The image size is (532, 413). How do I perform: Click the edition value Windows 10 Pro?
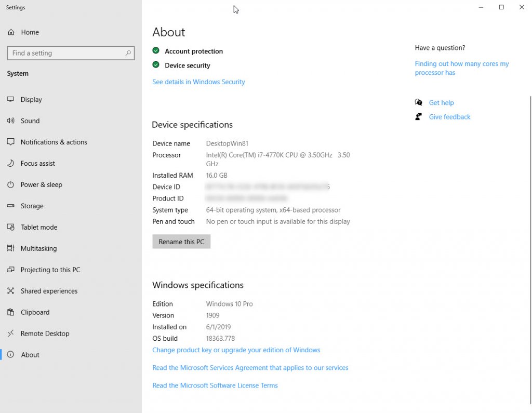pyautogui.click(x=229, y=304)
